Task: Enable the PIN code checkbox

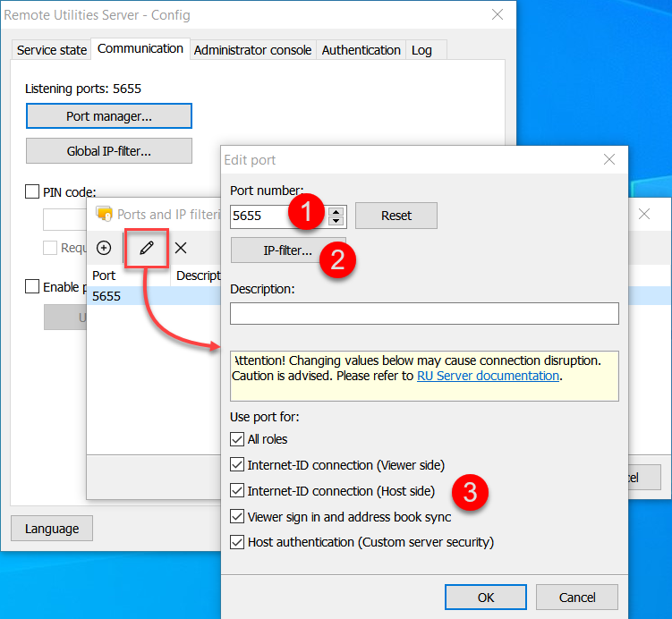Action: pyautogui.click(x=32, y=191)
